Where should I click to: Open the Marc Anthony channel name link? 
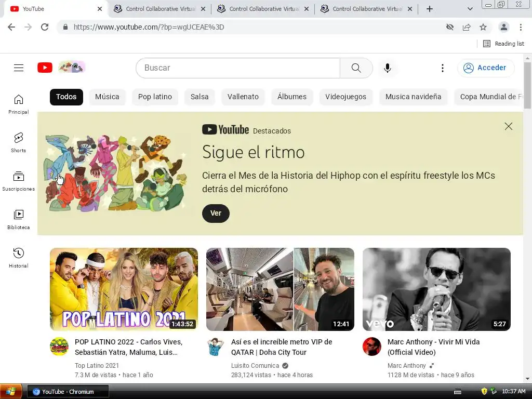(406, 365)
